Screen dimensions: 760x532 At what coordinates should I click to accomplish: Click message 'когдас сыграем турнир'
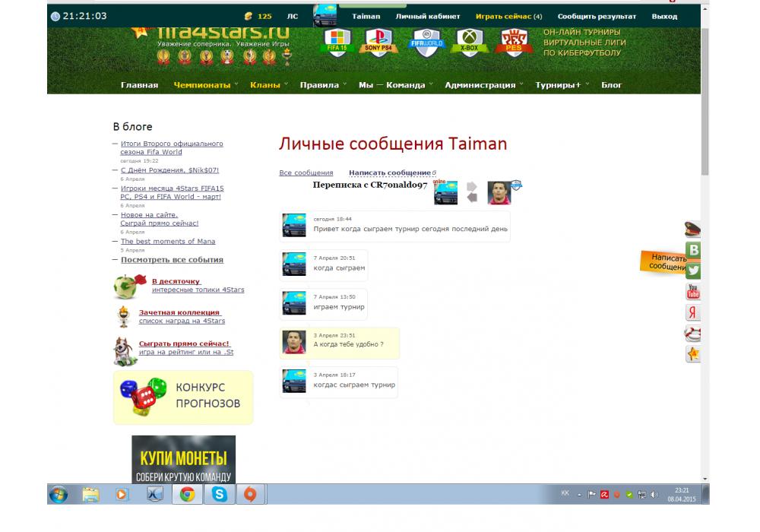tap(339, 382)
